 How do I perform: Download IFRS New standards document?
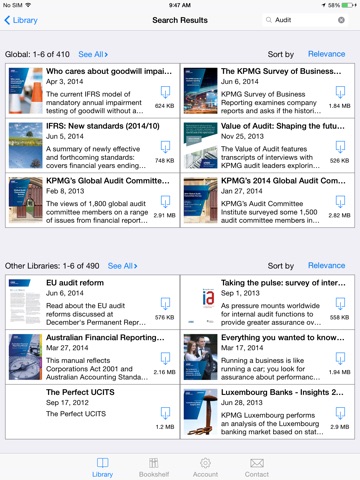165,147
